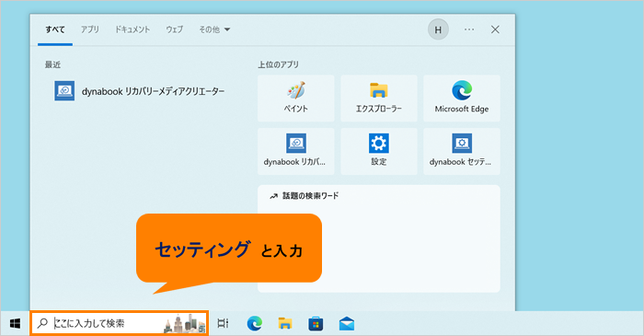Switch to the ドキュメント tab
The height and width of the screenshot is (336, 644).
(132, 29)
